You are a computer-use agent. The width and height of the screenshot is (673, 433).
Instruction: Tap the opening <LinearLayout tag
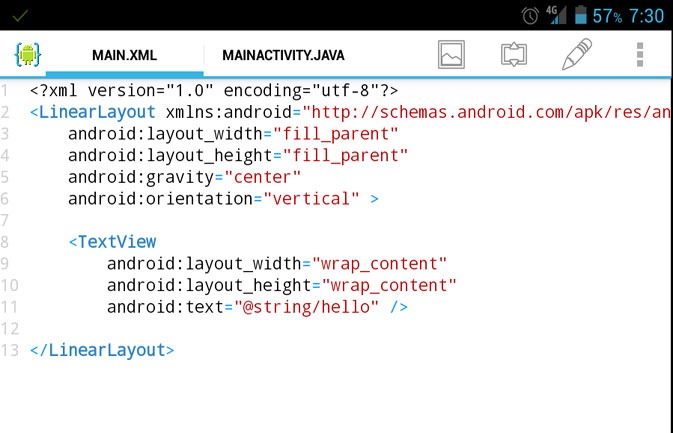point(93,112)
